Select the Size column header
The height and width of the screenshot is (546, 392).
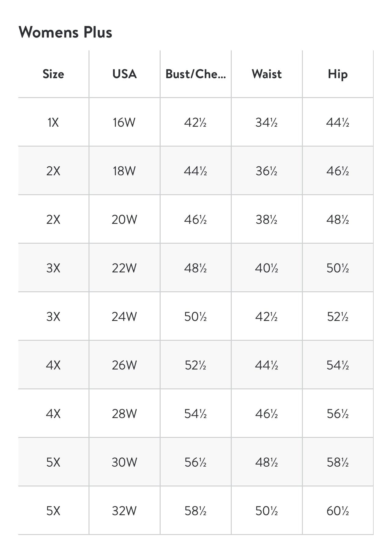point(53,74)
